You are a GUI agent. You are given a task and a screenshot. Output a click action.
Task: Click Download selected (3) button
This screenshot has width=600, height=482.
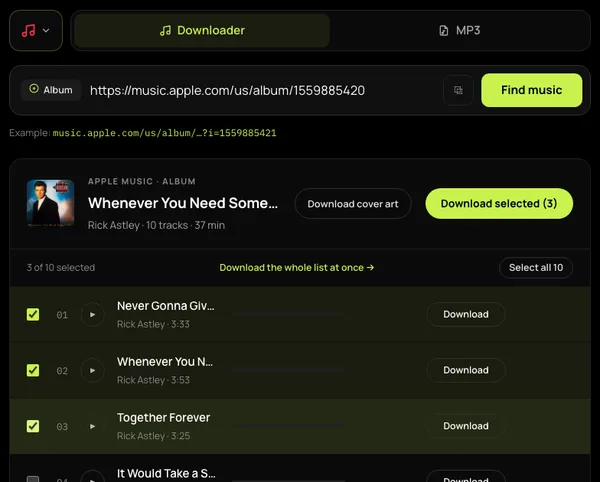(x=499, y=204)
